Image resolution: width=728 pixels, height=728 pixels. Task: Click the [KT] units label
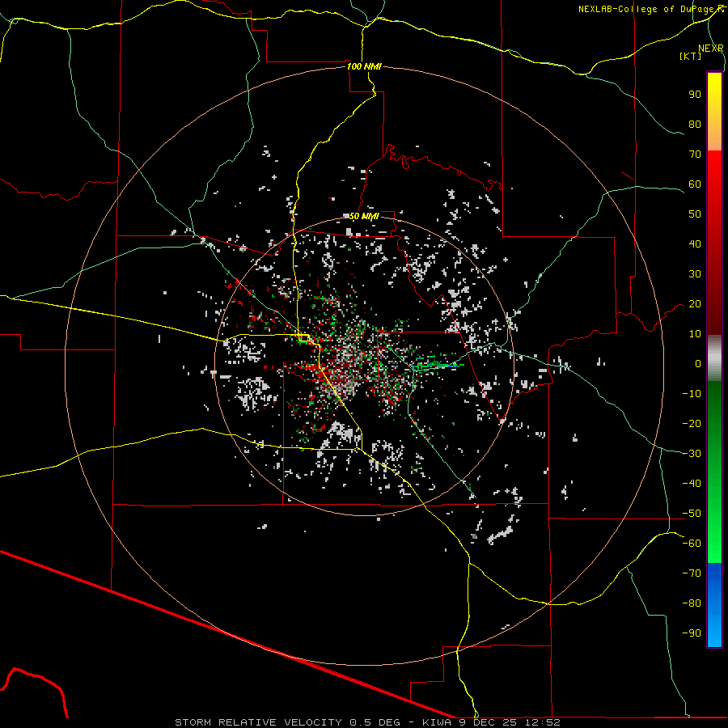coord(691,56)
